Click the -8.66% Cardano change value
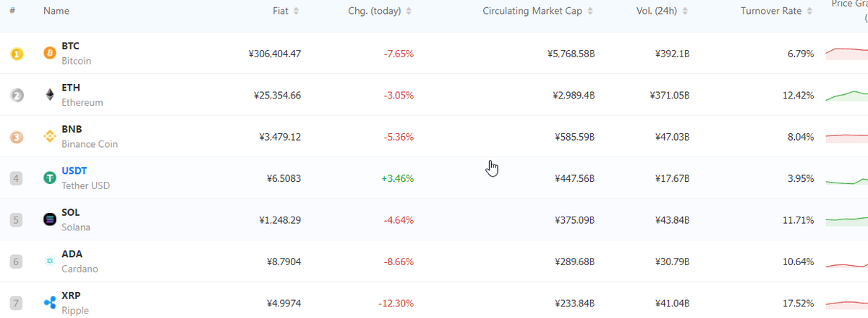This screenshot has height=318, width=868. (399, 261)
